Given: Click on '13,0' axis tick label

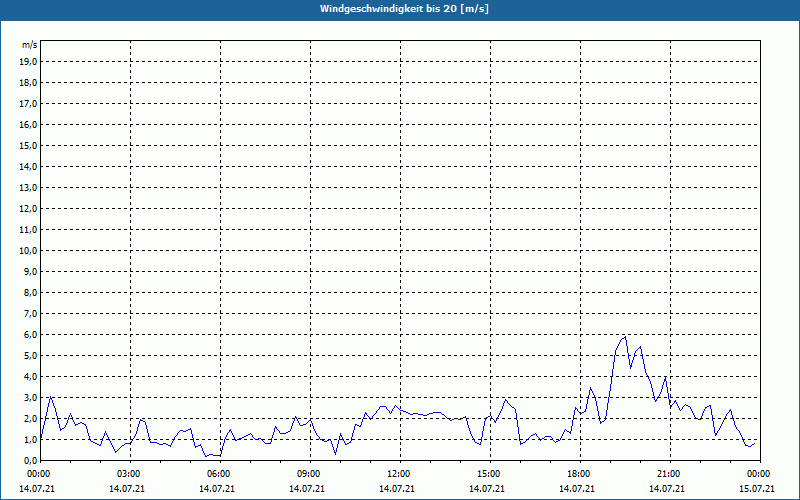Looking at the screenshot, I should click(x=28, y=187).
